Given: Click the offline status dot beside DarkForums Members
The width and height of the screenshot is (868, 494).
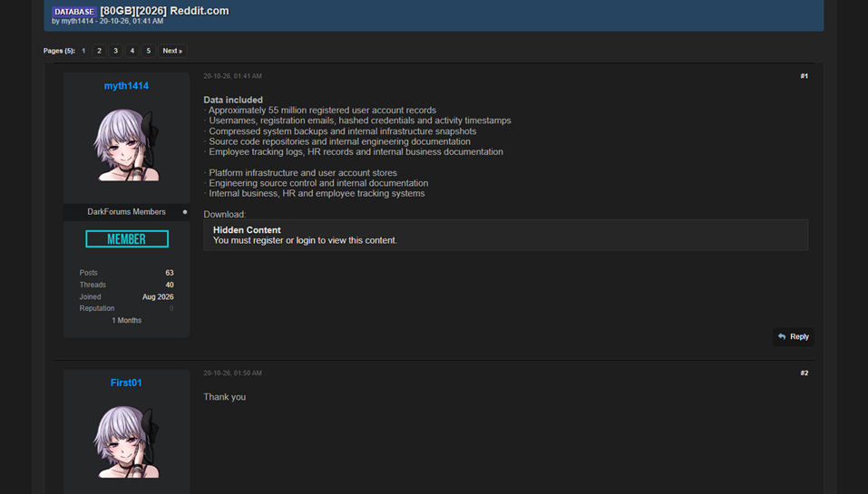Looking at the screenshot, I should coord(185,212).
